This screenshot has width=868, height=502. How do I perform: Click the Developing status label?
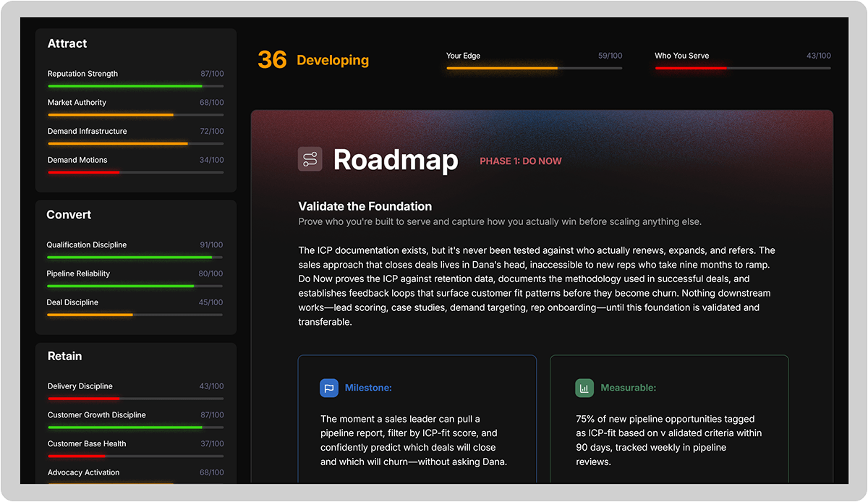point(333,60)
